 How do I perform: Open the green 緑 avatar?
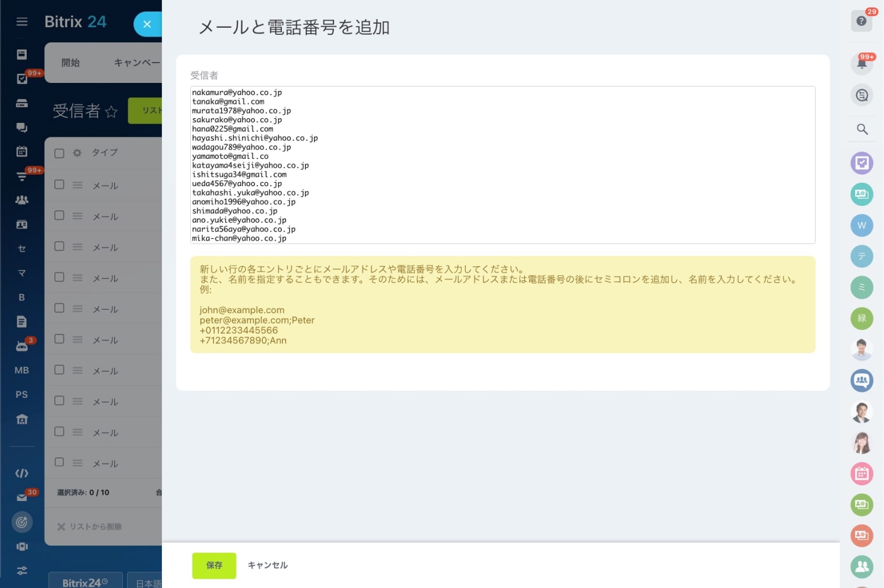pyautogui.click(x=862, y=318)
